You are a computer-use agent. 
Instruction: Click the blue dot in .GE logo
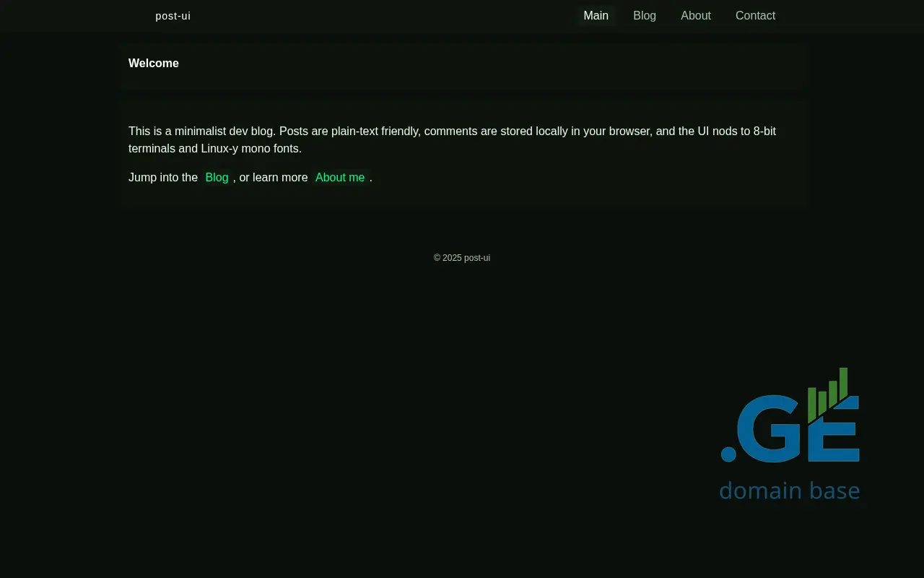728,454
